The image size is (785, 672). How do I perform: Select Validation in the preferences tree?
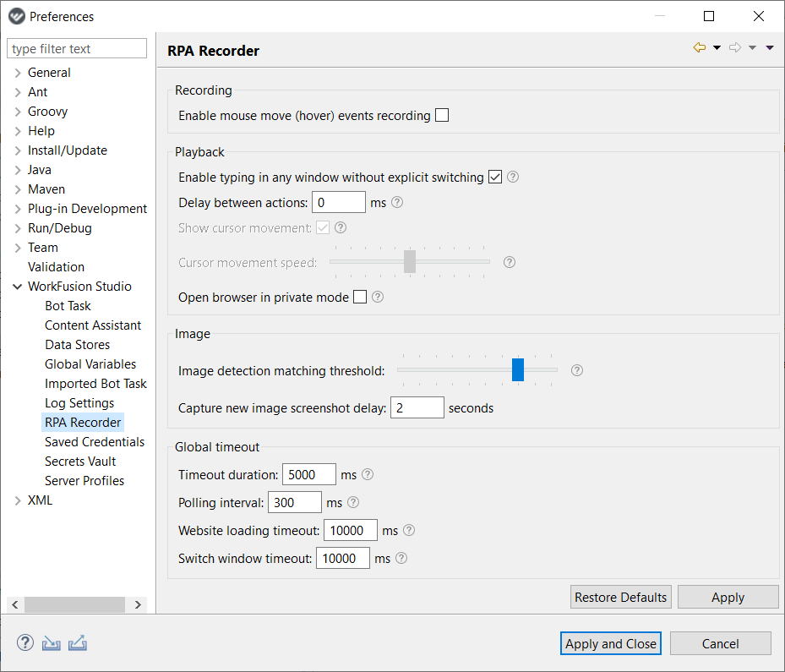[x=56, y=267]
